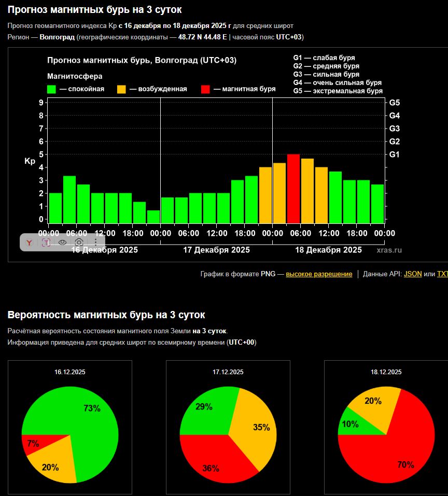
Task: Click the Yandex image search icon
Action: 30,242
